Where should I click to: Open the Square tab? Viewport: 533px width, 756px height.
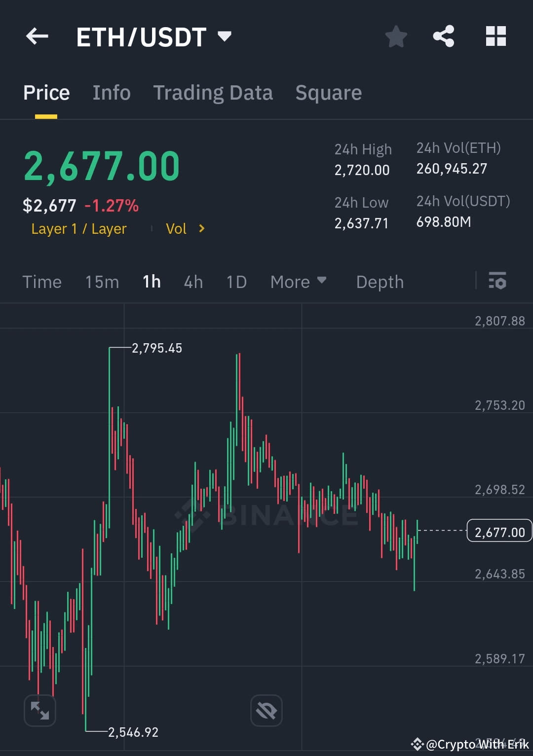pyautogui.click(x=328, y=93)
